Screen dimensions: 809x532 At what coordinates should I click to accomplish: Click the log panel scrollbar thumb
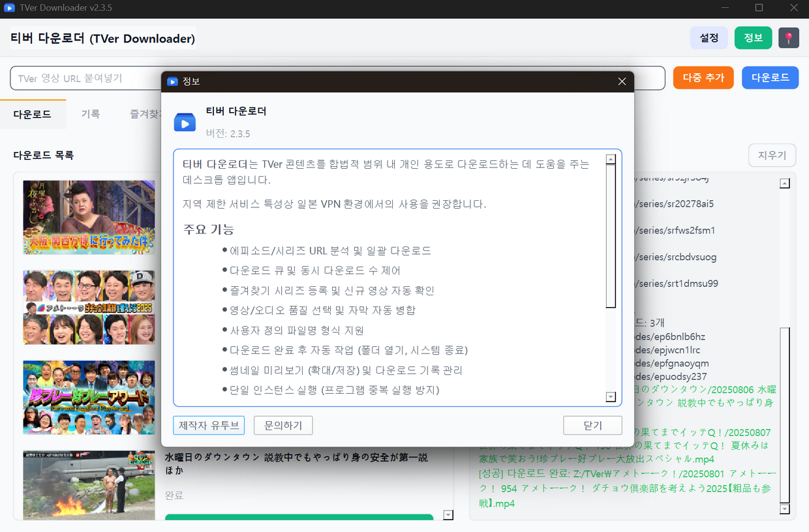785,415
